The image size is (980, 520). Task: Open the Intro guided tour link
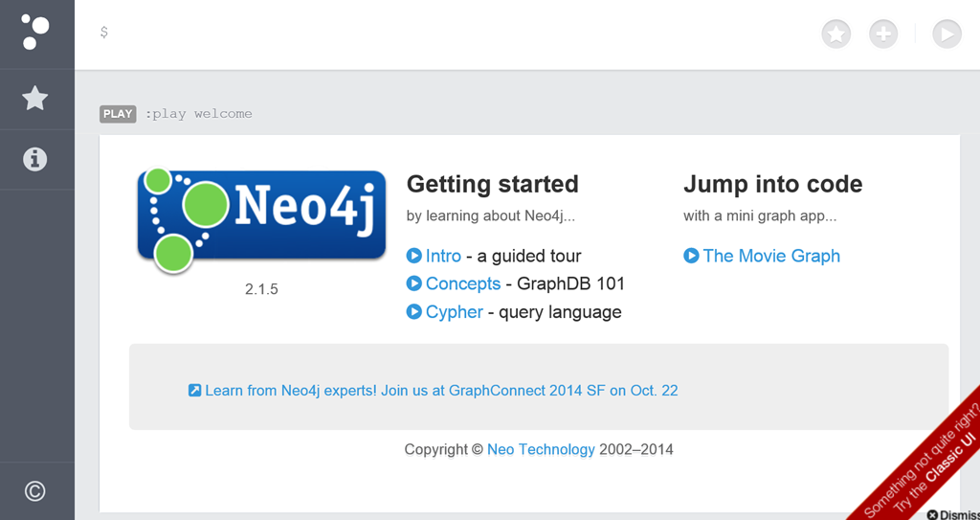443,256
